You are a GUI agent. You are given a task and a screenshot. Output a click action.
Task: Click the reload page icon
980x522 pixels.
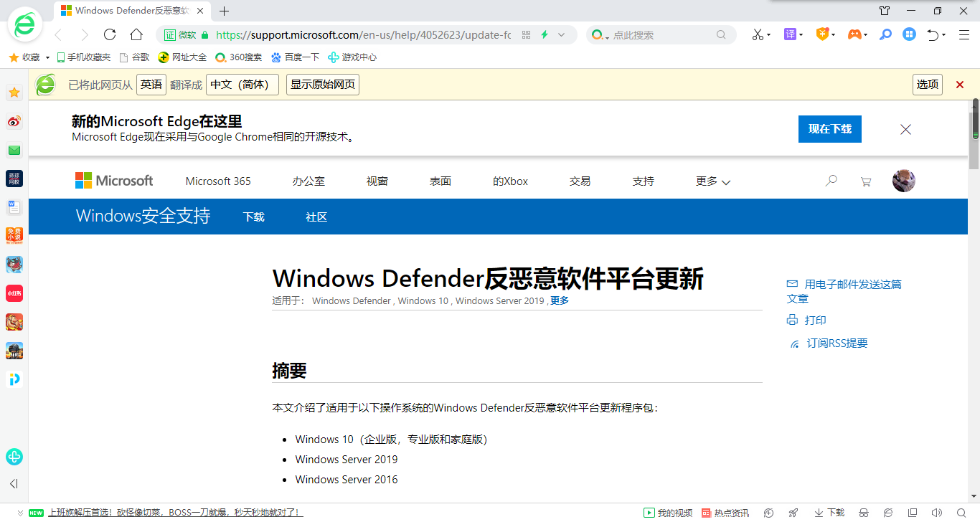coord(110,34)
